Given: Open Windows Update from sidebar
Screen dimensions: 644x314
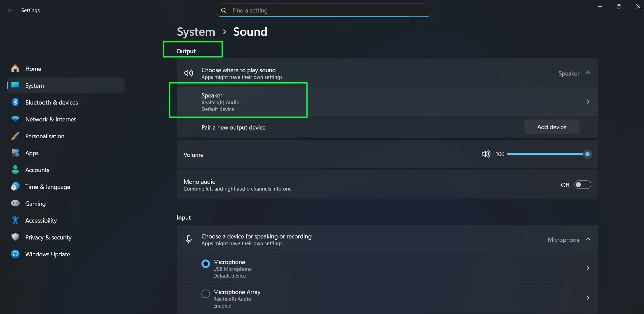Looking at the screenshot, I should tap(47, 254).
